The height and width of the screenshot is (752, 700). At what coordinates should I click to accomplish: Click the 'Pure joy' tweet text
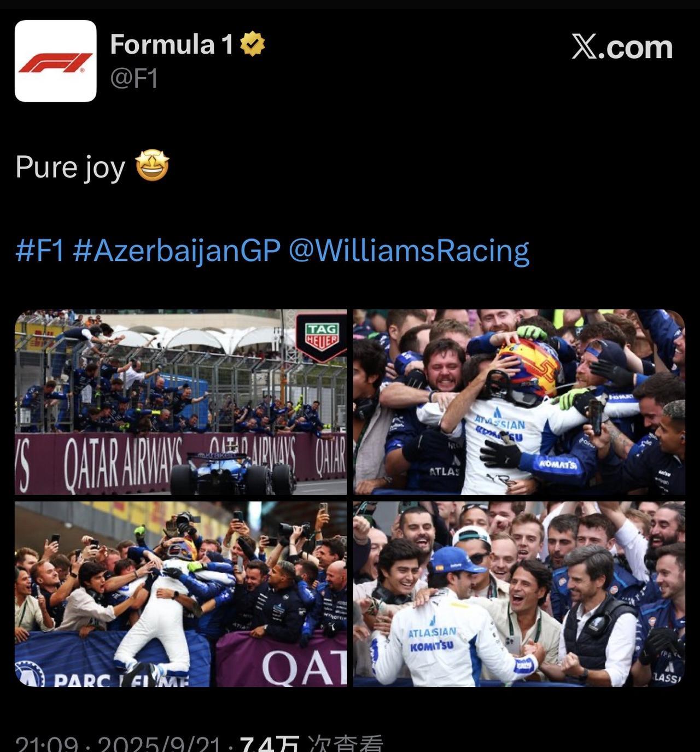point(70,167)
